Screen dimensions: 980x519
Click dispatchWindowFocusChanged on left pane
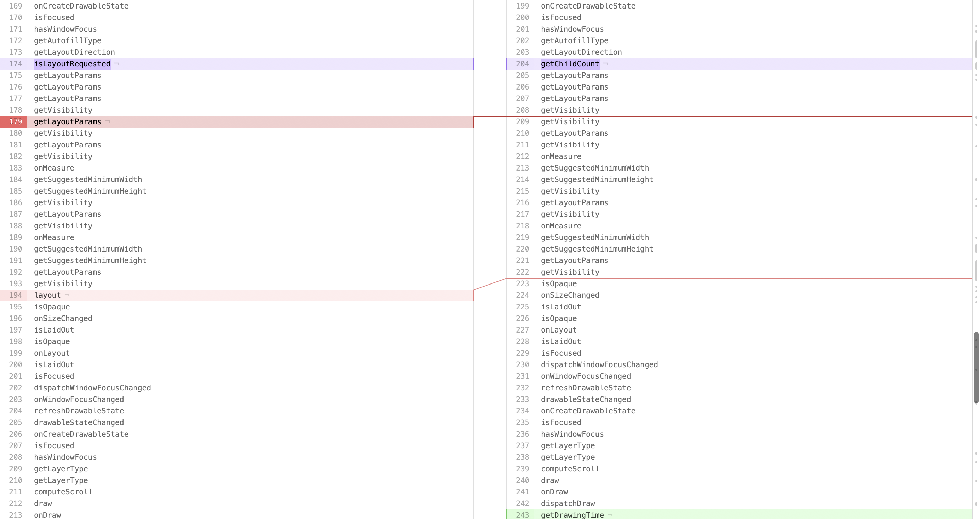(x=92, y=388)
